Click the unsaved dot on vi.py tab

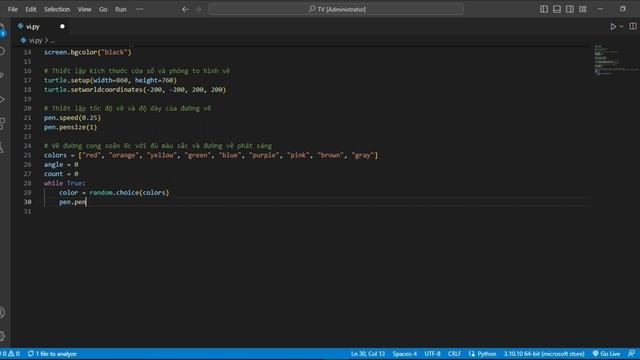coord(62,27)
